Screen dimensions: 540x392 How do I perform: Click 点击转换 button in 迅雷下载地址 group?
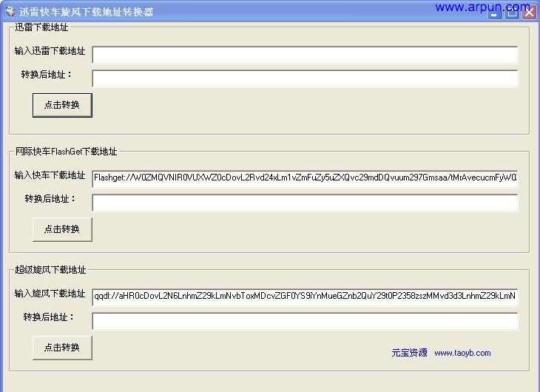click(62, 105)
